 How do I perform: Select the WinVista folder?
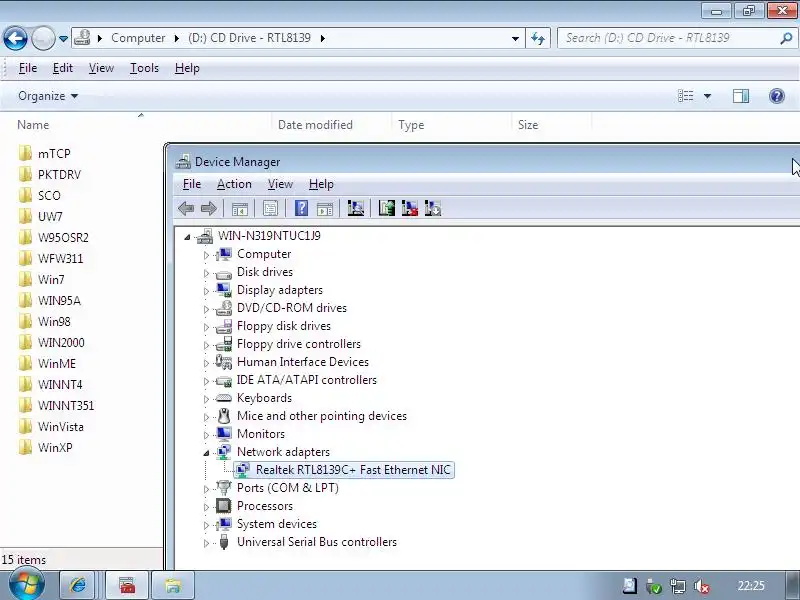tap(52, 427)
